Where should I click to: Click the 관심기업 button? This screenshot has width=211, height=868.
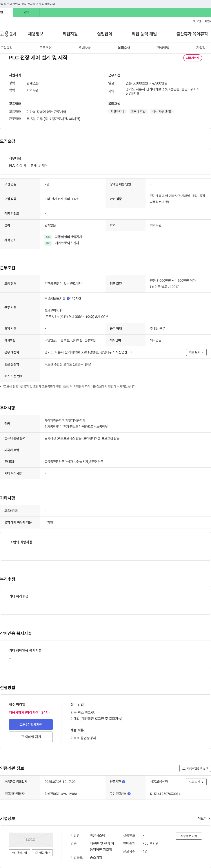click(20, 853)
